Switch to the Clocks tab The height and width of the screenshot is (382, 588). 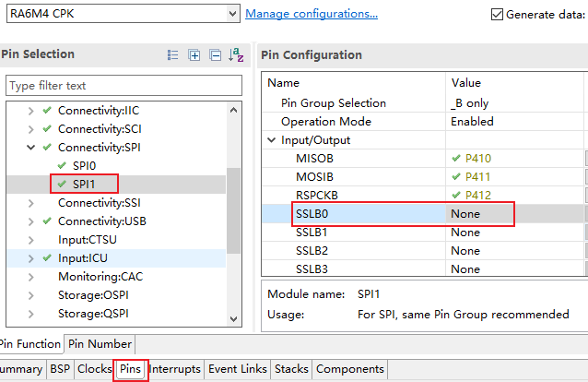point(94,369)
